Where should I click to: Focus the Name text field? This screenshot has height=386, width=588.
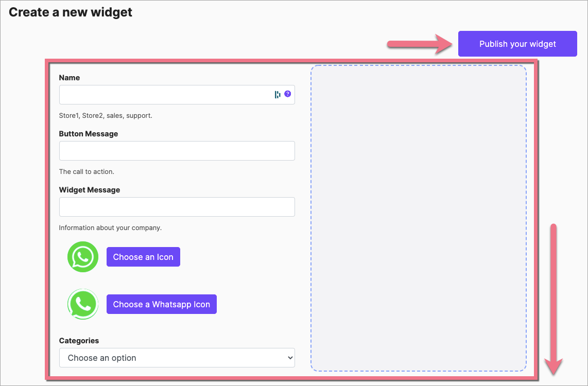click(165, 95)
